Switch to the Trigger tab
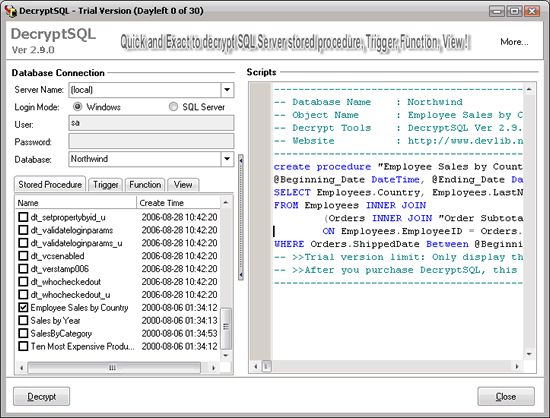This screenshot has height=418, width=550. coord(106,185)
